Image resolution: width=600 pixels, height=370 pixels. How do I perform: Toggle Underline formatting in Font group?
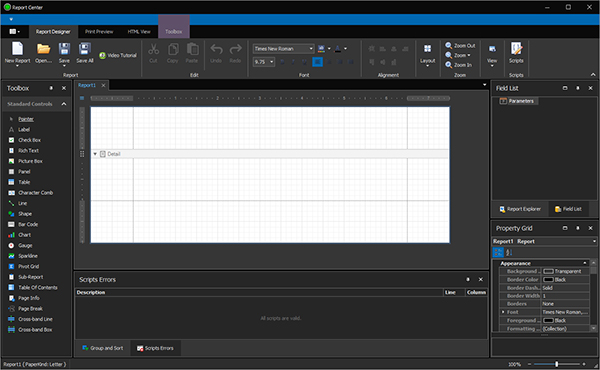click(304, 62)
